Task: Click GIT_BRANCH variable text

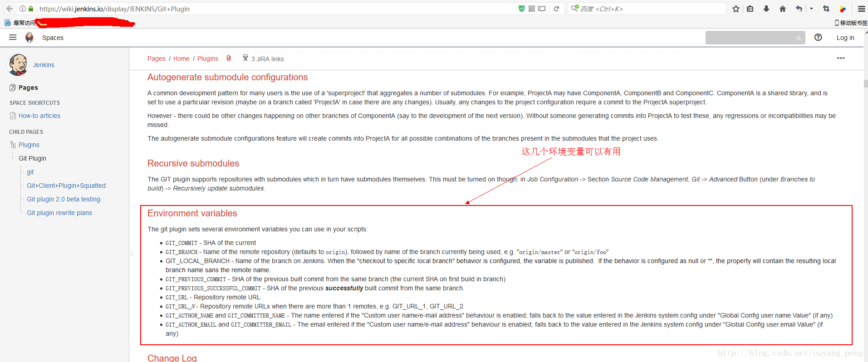Action: point(181,252)
